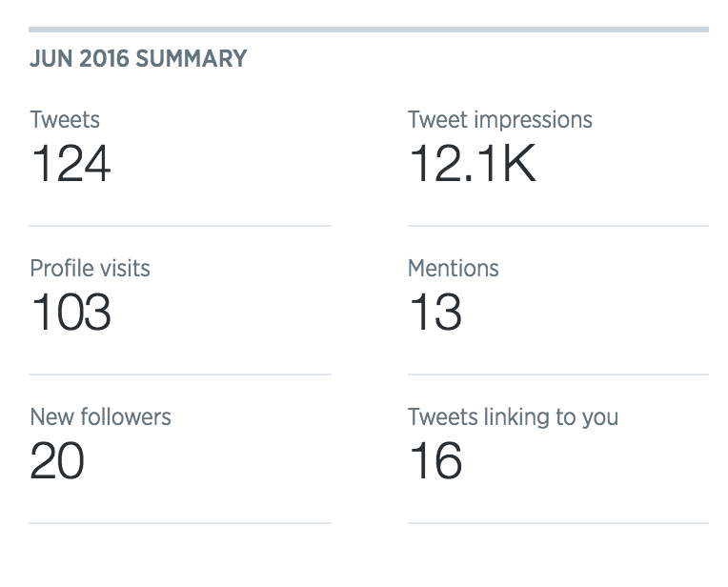The height and width of the screenshot is (587, 728).
Task: Click divider line below Mentions stat
Action: [558, 374]
